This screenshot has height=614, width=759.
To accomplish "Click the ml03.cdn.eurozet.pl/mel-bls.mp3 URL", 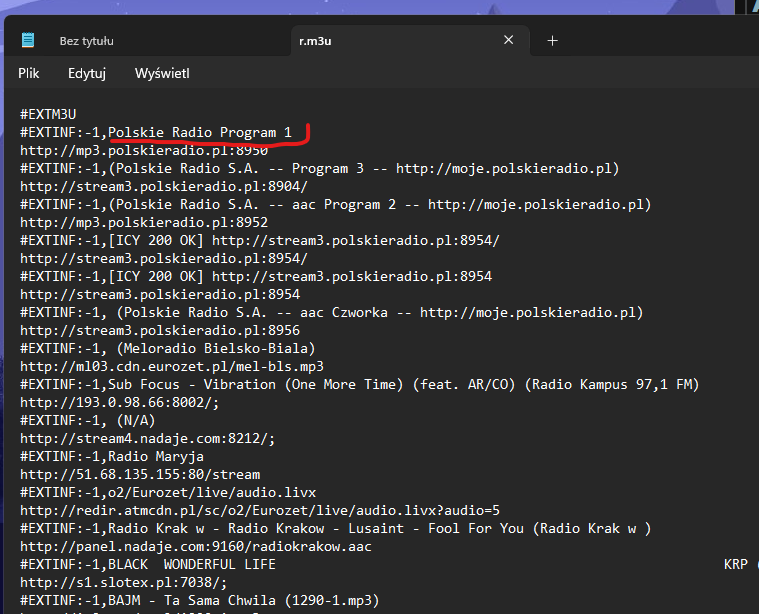I will [x=172, y=366].
